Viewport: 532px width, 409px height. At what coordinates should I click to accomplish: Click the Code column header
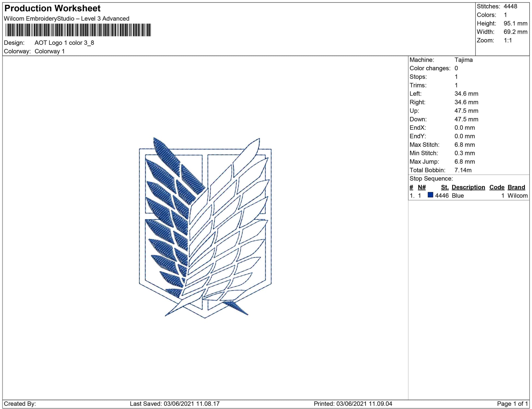tap(496, 187)
